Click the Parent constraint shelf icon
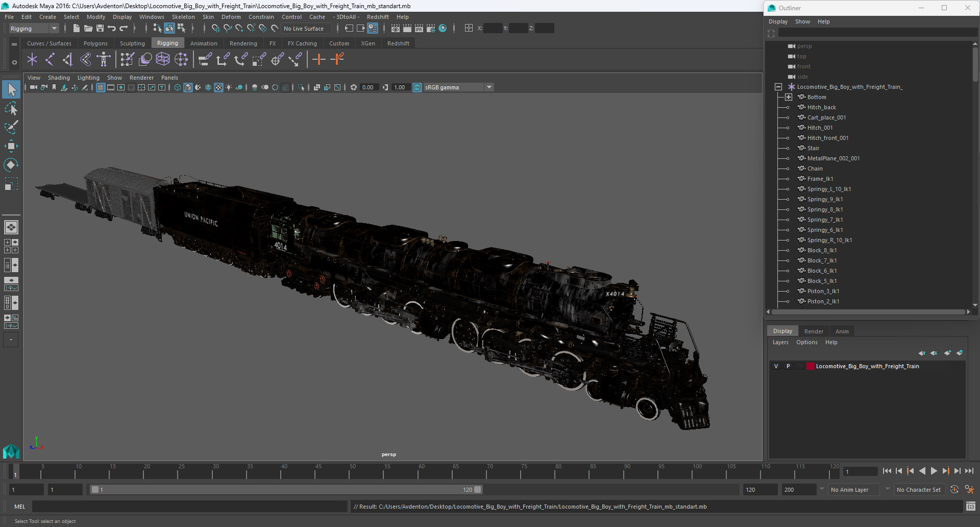 [x=205, y=60]
